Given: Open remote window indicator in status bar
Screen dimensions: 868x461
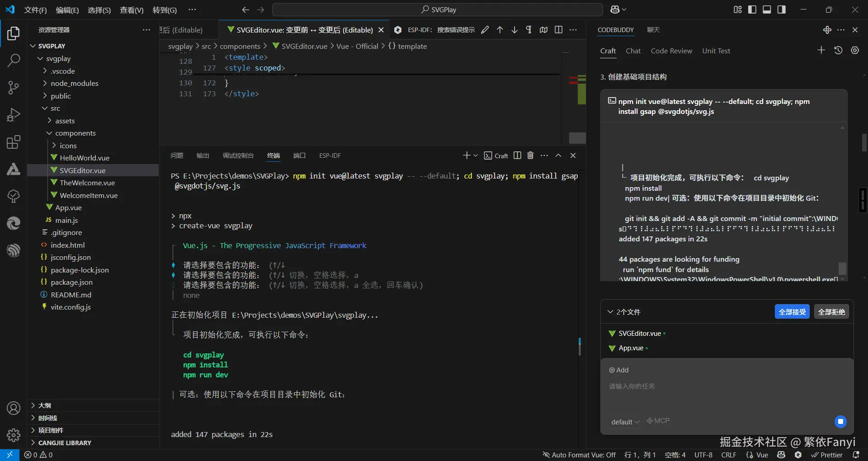Looking at the screenshot, I should point(9,455).
